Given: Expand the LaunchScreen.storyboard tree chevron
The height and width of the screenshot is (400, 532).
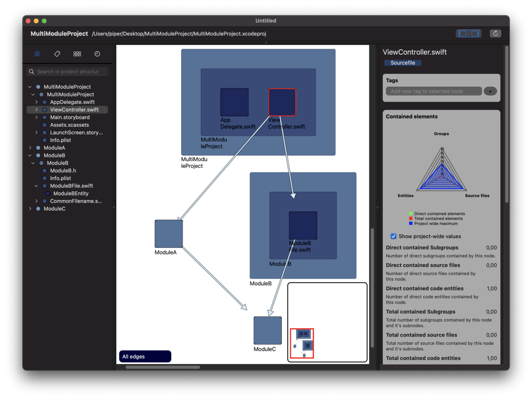Looking at the screenshot, I should point(36,132).
